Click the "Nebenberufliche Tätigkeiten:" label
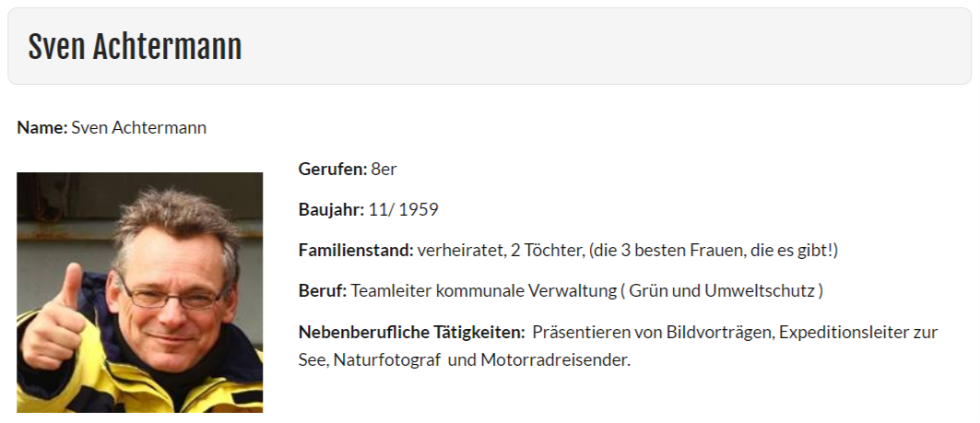Viewport: 980px width, 423px height. click(x=412, y=332)
